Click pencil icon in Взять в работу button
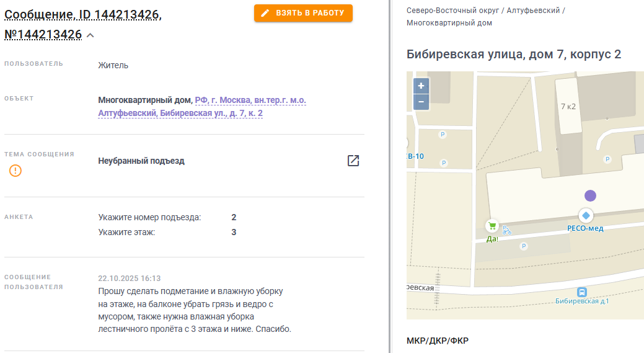 point(265,13)
